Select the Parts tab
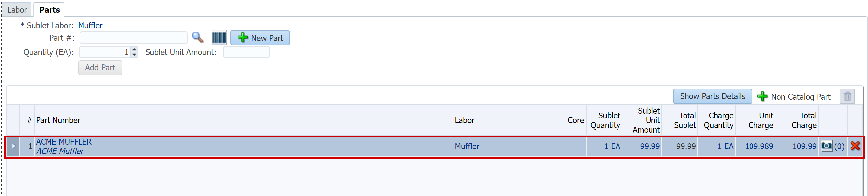The width and height of the screenshot is (868, 196). (49, 10)
